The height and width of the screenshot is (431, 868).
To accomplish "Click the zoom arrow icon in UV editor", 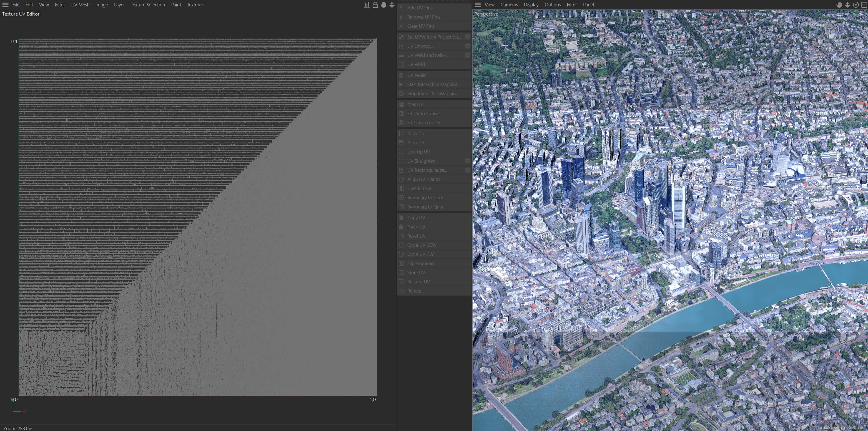I will 392,5.
